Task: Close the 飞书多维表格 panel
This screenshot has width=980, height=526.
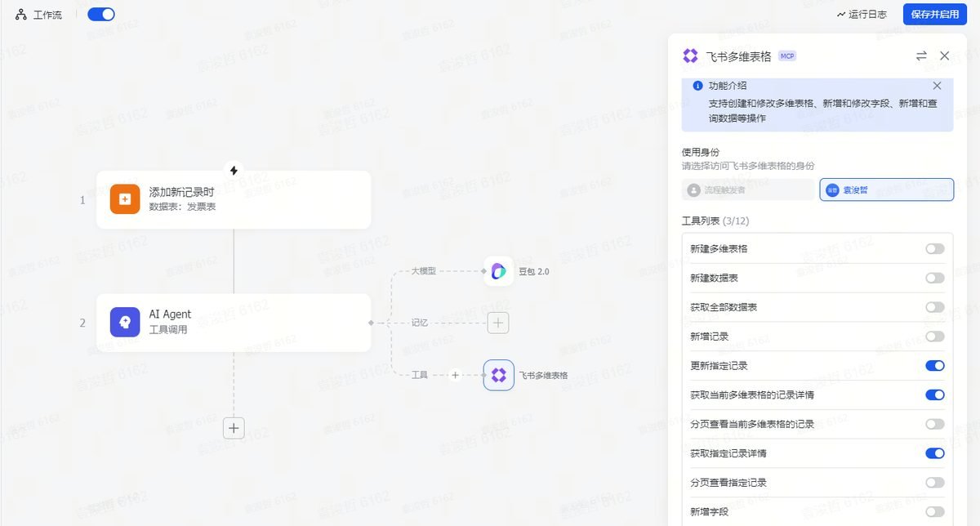Action: tap(945, 56)
